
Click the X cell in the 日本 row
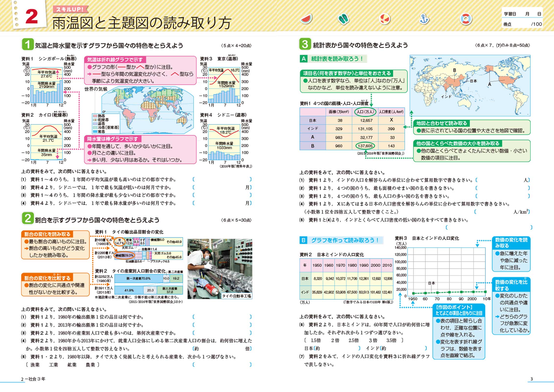(x=391, y=120)
